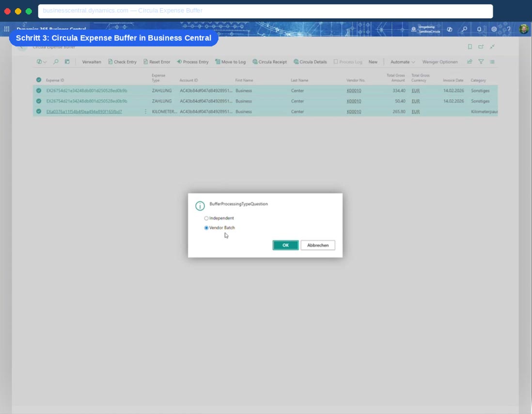Click the 14.02.2026 date in the 50.40 row
532x414 pixels.
(x=454, y=101)
